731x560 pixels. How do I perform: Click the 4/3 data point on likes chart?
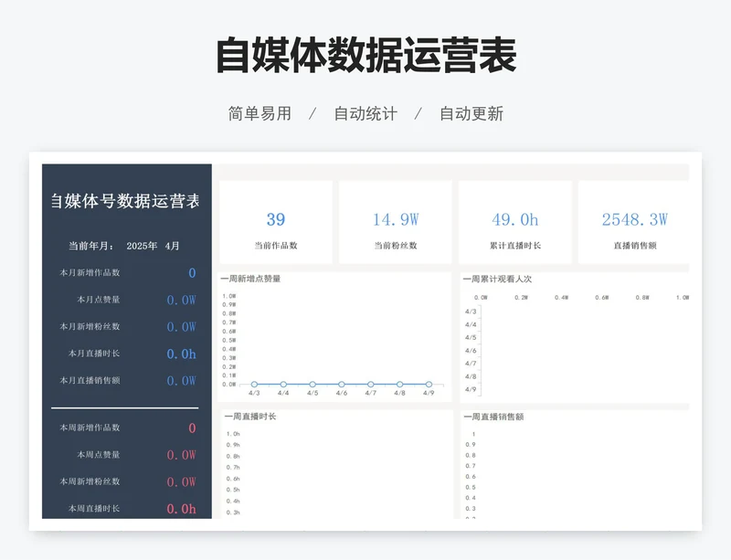(254, 385)
